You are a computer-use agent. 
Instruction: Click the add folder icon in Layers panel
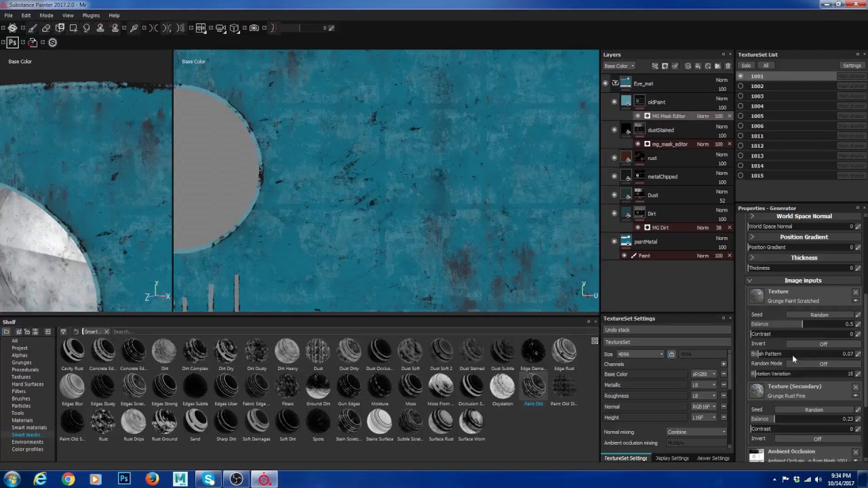coord(717,66)
